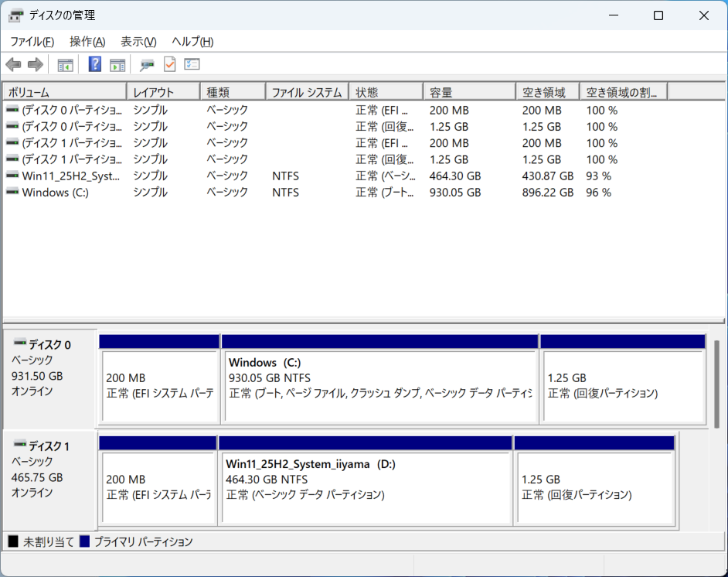
Task: Select the Windows (C:) row in volume list
Action: point(55,193)
